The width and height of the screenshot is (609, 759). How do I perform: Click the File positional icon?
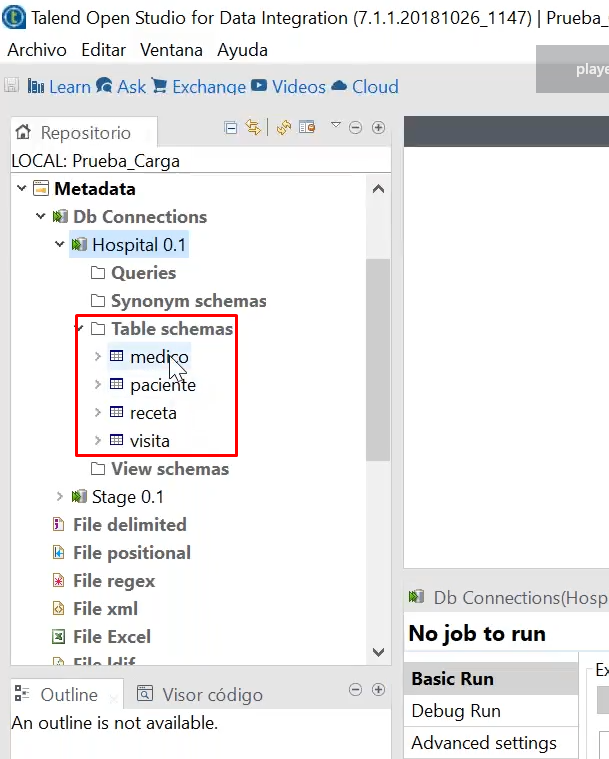pos(58,552)
